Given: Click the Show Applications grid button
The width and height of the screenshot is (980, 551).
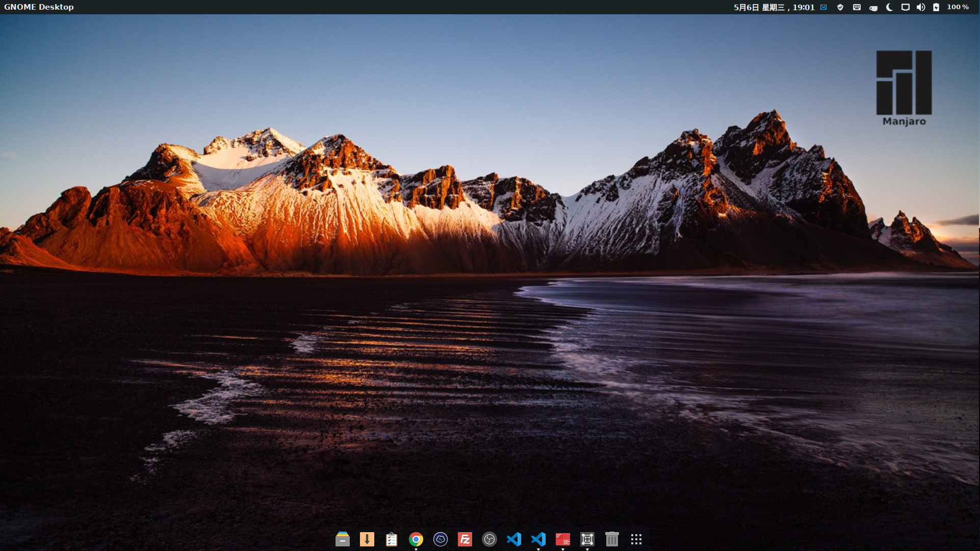Looking at the screenshot, I should [636, 539].
